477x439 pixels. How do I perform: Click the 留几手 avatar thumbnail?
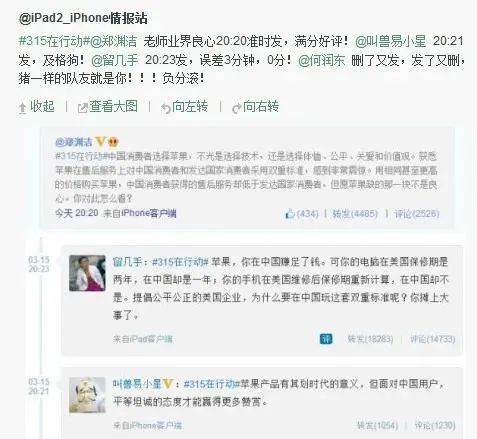[x=87, y=273]
